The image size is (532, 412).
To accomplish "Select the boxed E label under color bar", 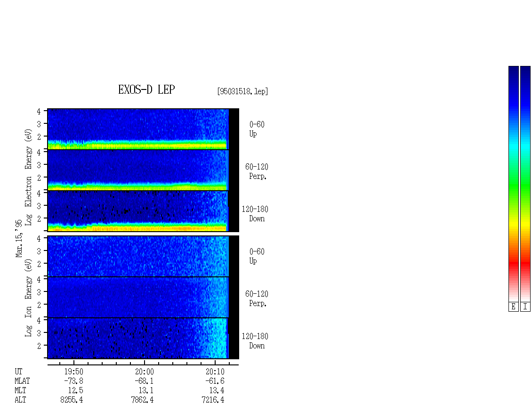I will click(x=513, y=307).
